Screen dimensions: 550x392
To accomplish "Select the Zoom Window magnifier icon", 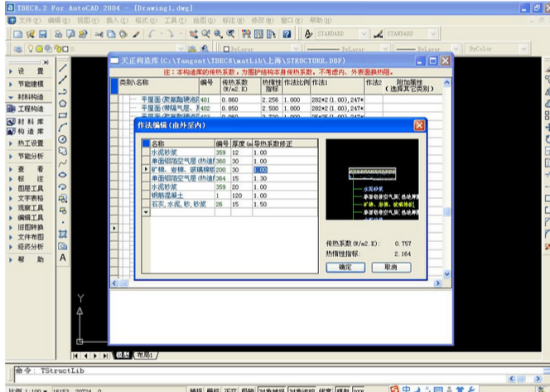I will 218,34.
